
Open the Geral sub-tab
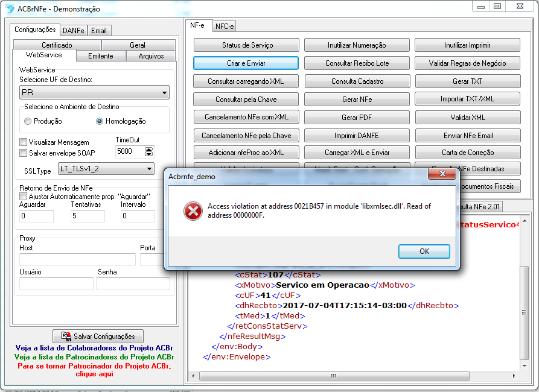click(138, 45)
